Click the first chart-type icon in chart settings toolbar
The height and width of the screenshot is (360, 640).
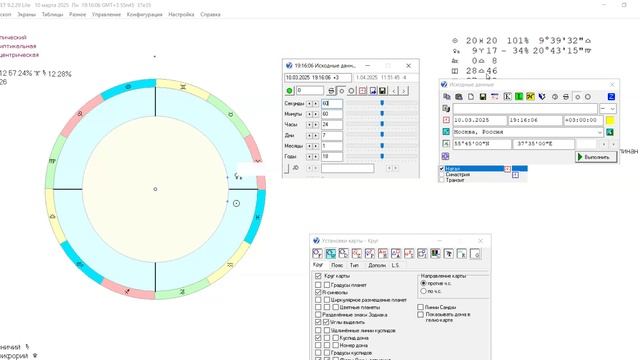click(317, 254)
